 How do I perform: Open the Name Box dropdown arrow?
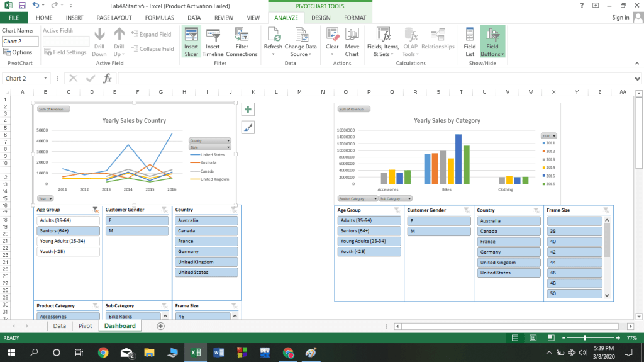click(46, 79)
